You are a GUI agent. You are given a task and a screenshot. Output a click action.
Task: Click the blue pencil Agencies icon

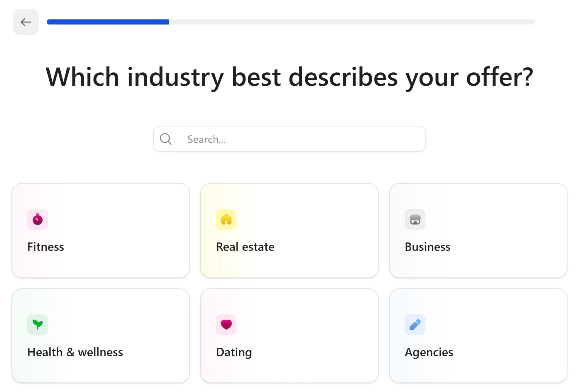[415, 325]
